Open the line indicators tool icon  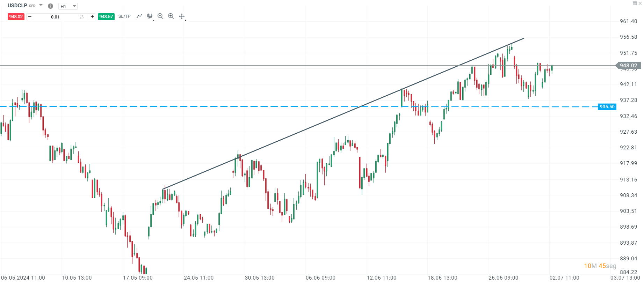click(139, 16)
